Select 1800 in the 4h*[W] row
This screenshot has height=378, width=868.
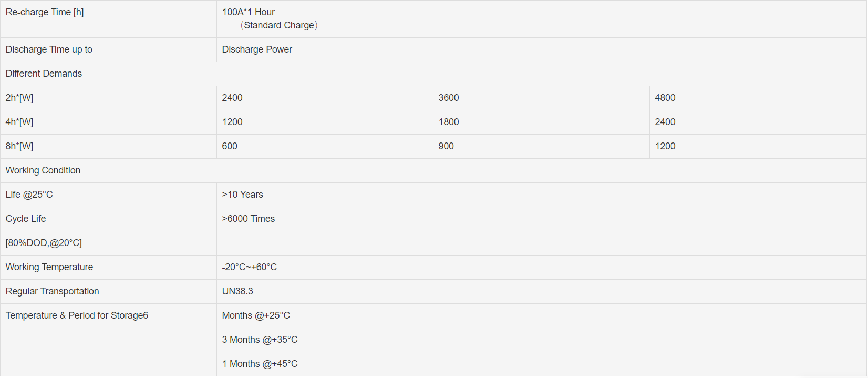click(449, 122)
